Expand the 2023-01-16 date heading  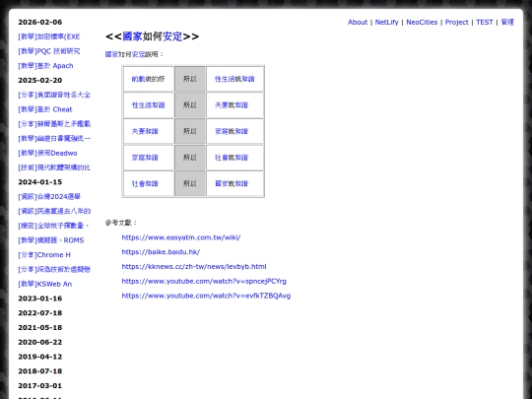tap(40, 299)
